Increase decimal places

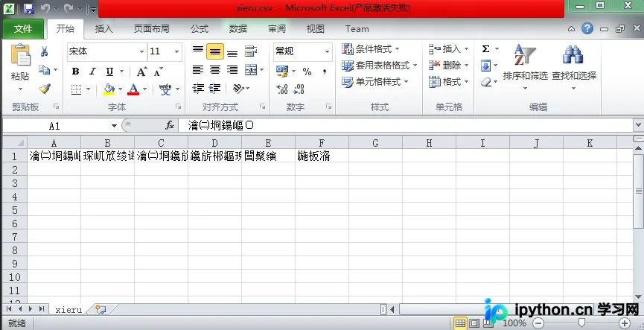pos(282,89)
